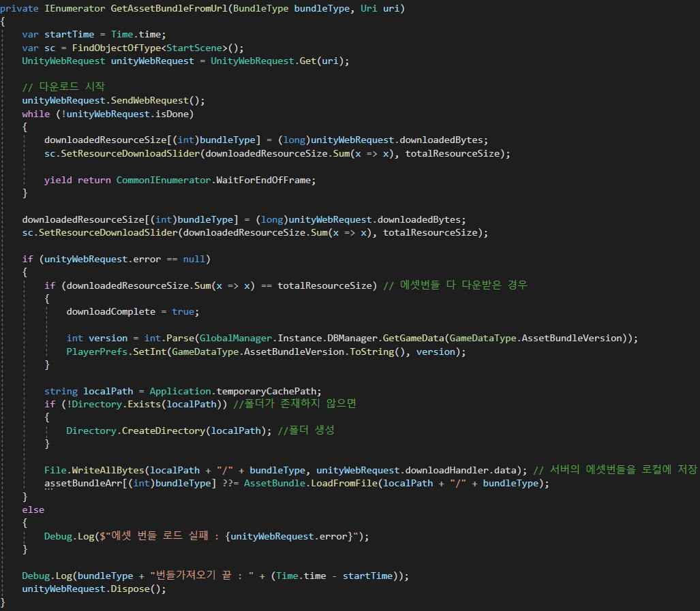
Task: Click UnityWebRequest.Get(uri) call
Action: click(277, 61)
